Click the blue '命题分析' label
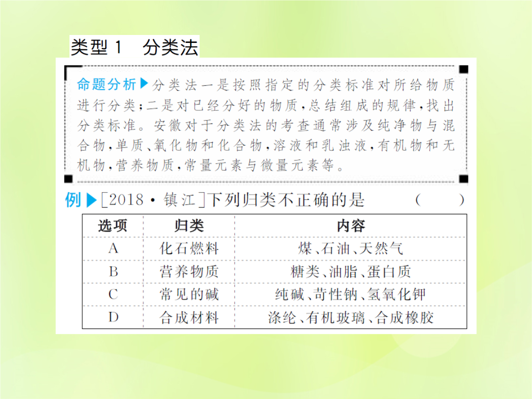The image size is (532, 399). (106, 84)
